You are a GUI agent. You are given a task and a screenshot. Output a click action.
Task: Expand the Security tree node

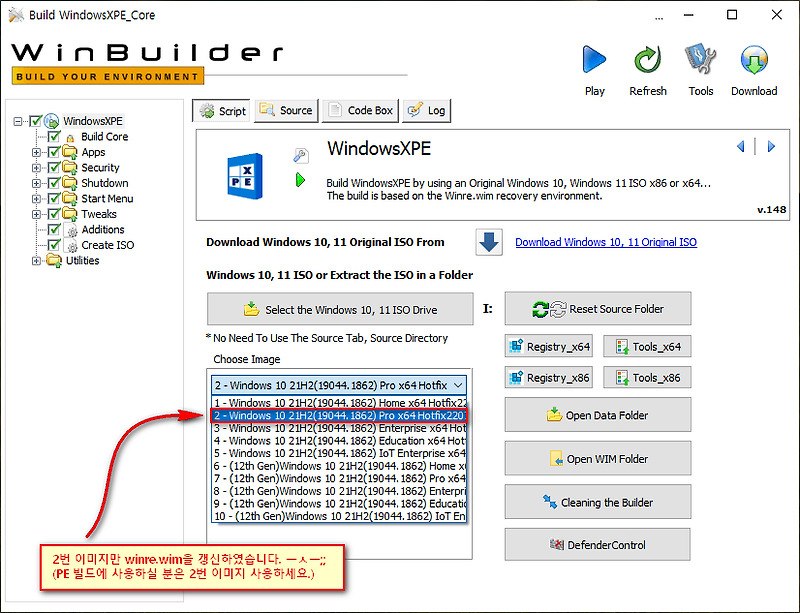(x=36, y=167)
